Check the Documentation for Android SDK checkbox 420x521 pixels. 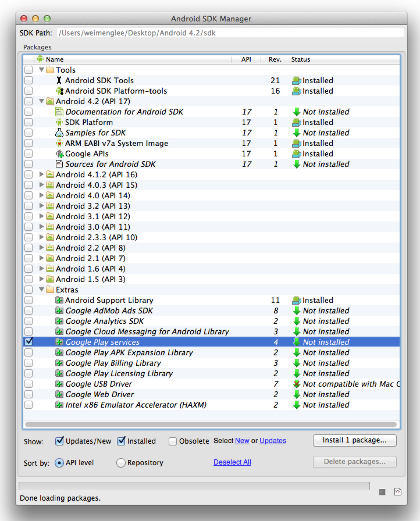[29, 112]
